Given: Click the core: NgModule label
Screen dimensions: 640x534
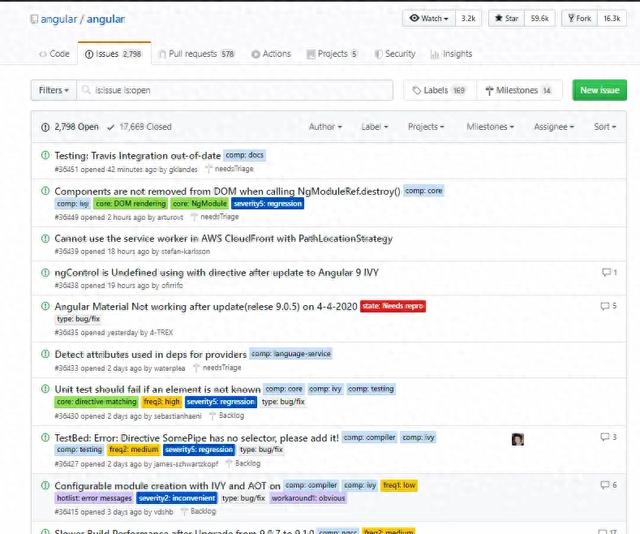Looking at the screenshot, I should tap(200, 203).
